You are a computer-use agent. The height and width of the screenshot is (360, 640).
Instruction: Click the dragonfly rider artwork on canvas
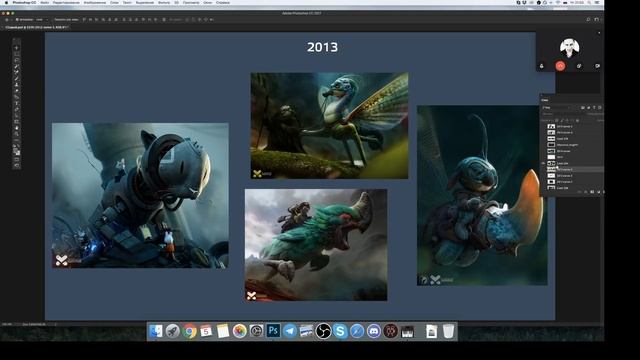click(x=329, y=125)
